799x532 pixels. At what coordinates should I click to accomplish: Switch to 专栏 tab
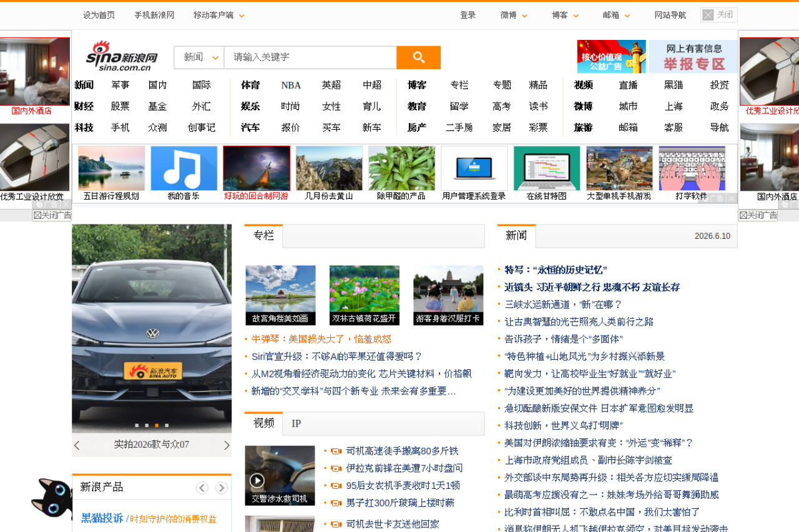[263, 236]
